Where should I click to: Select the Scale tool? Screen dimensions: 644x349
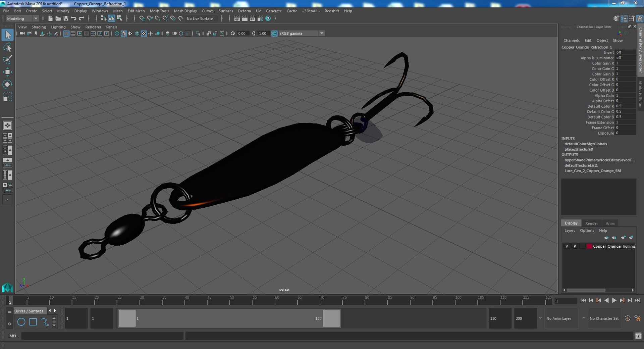pos(7,97)
